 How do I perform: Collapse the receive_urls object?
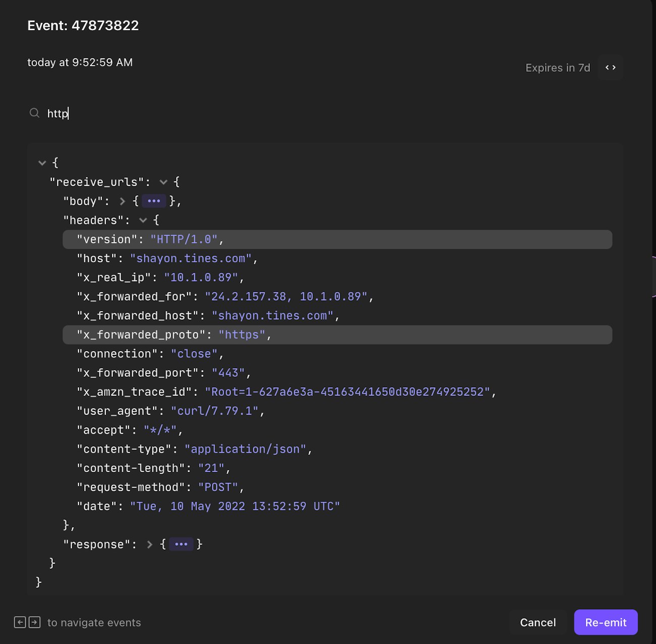point(163,182)
